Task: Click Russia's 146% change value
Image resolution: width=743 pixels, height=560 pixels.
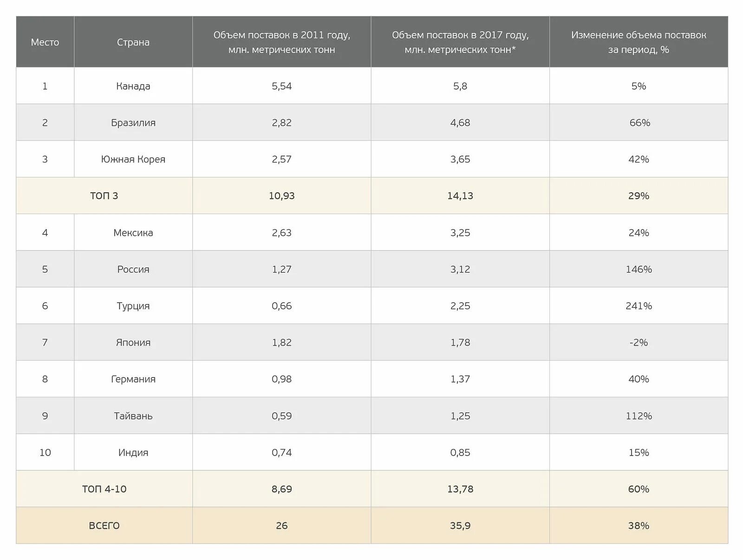Action: point(639,269)
